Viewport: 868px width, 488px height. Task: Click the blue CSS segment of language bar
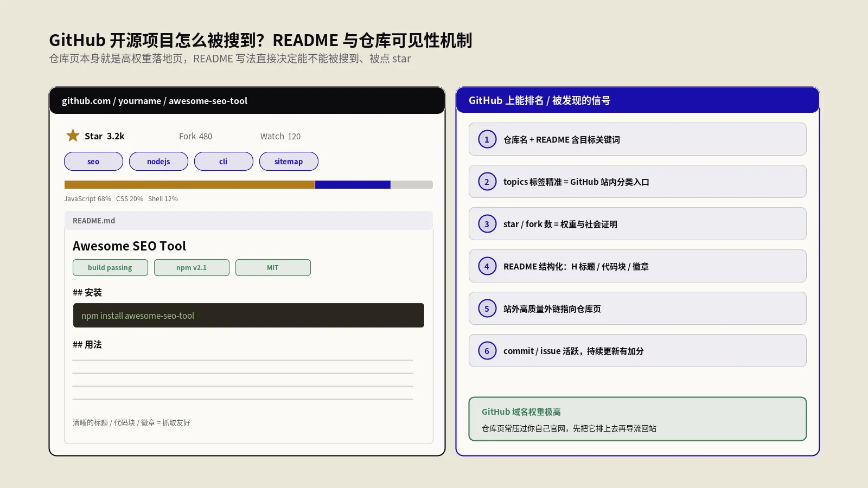pos(353,185)
